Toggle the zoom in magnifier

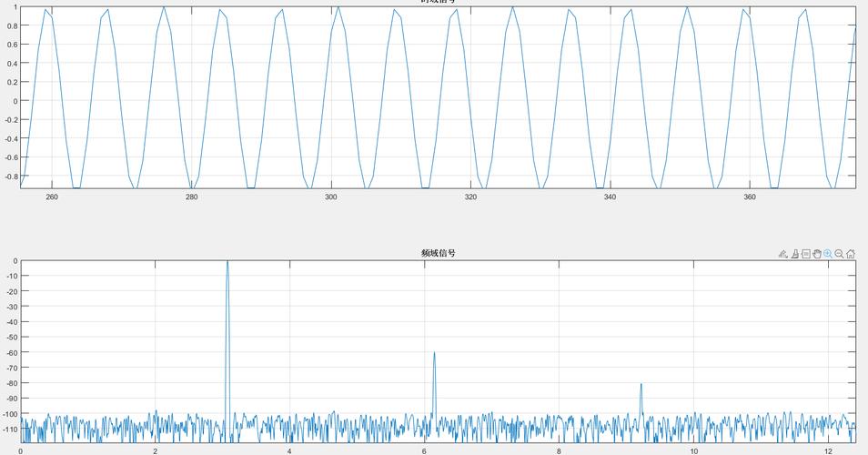pyautogui.click(x=828, y=254)
